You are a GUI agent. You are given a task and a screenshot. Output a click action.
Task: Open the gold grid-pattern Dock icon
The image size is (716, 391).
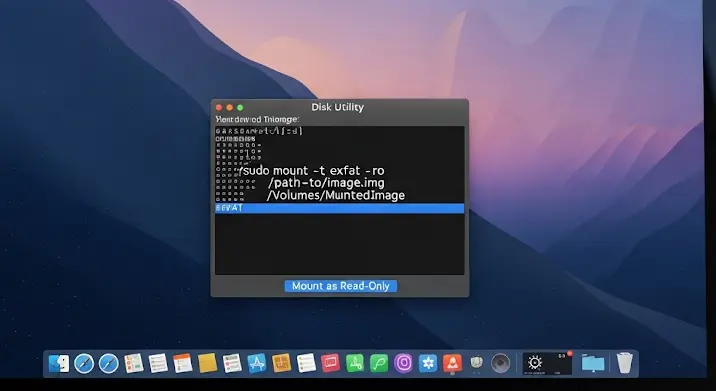pos(281,364)
